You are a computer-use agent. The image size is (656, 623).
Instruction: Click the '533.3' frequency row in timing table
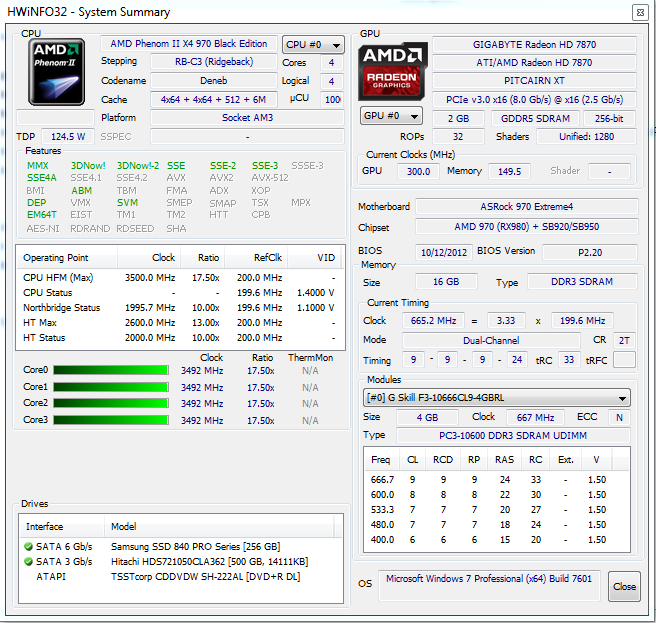497,510
